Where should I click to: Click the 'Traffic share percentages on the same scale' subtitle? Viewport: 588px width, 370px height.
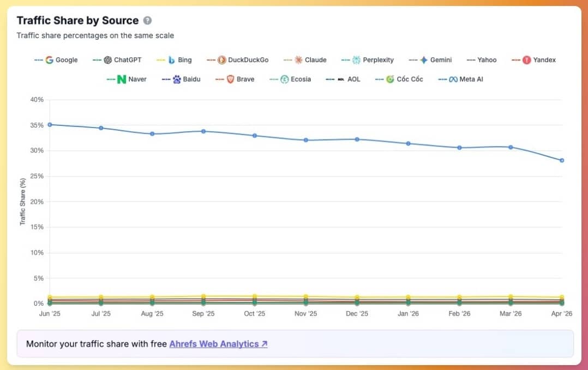click(x=95, y=35)
